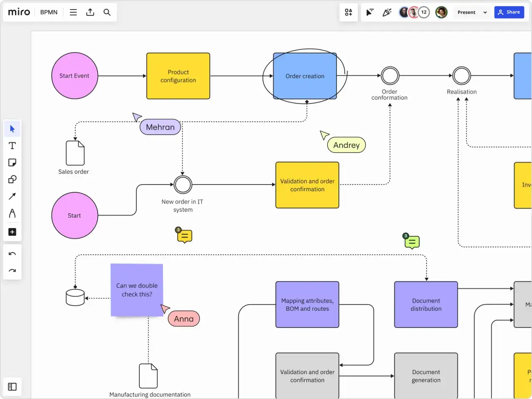Click the Undo arrow
532x399 pixels.
(x=12, y=254)
